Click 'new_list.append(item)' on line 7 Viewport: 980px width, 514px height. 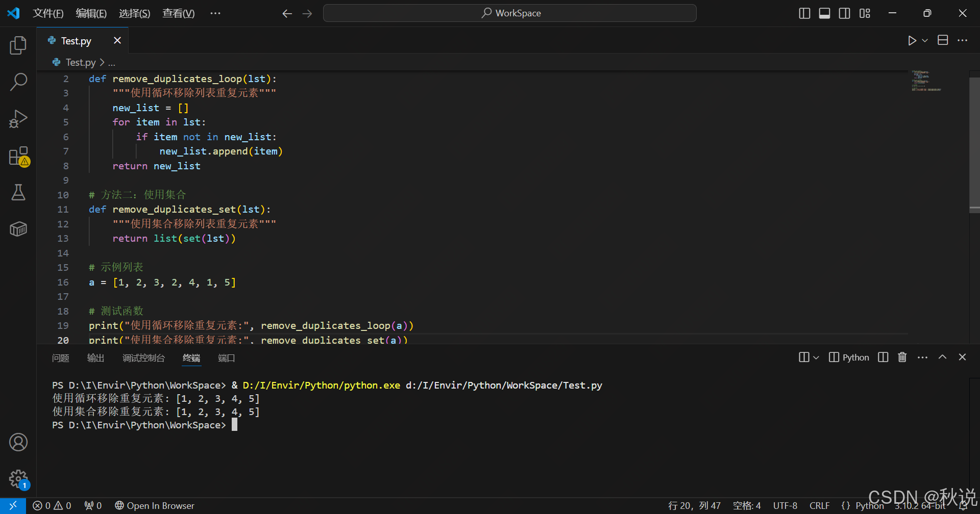coord(221,151)
